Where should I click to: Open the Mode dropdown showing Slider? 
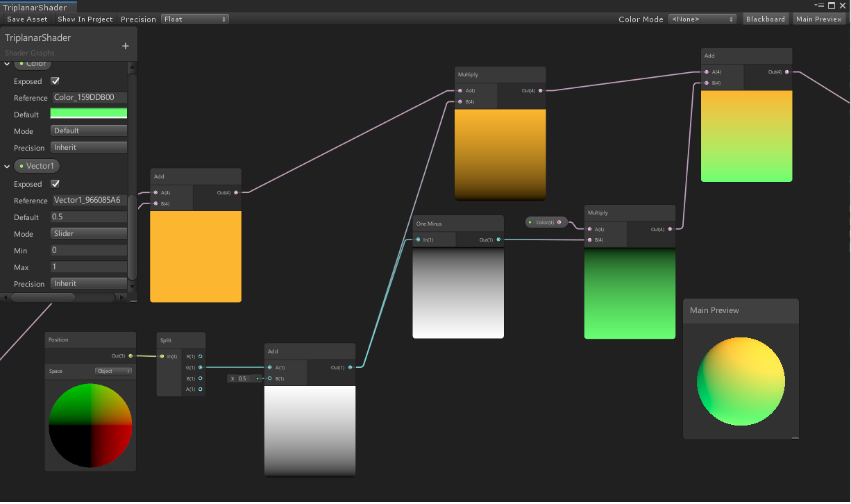pyautogui.click(x=90, y=233)
